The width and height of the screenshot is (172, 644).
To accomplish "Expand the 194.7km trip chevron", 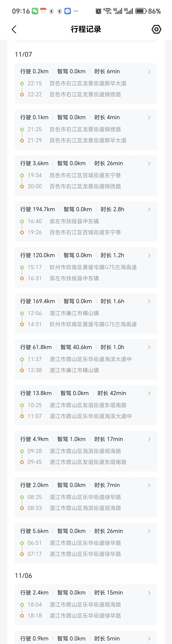I will pyautogui.click(x=149, y=209).
